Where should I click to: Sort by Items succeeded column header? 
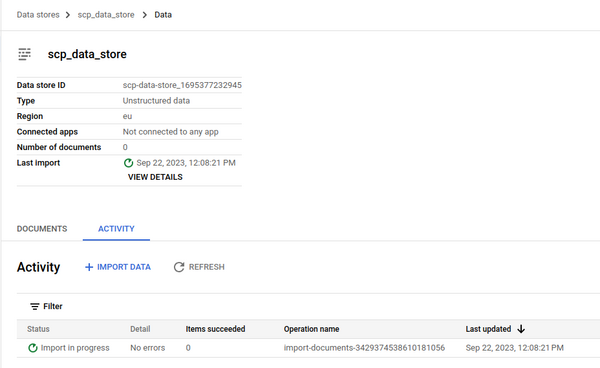click(215, 329)
